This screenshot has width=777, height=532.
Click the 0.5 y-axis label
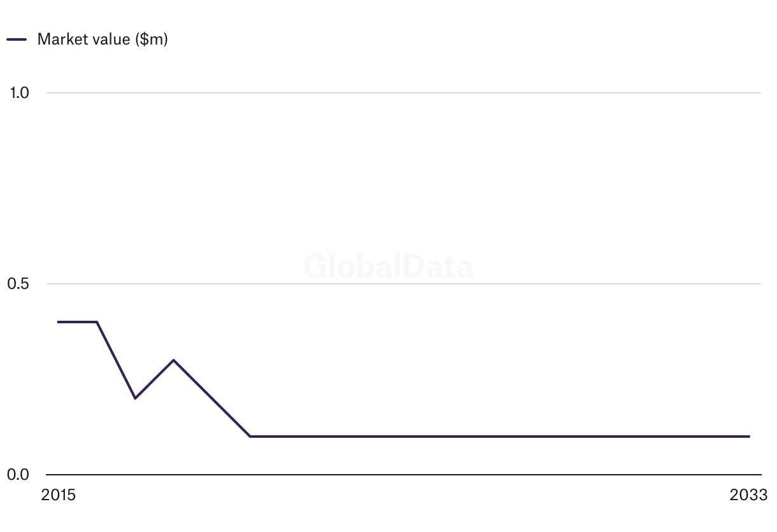point(18,284)
